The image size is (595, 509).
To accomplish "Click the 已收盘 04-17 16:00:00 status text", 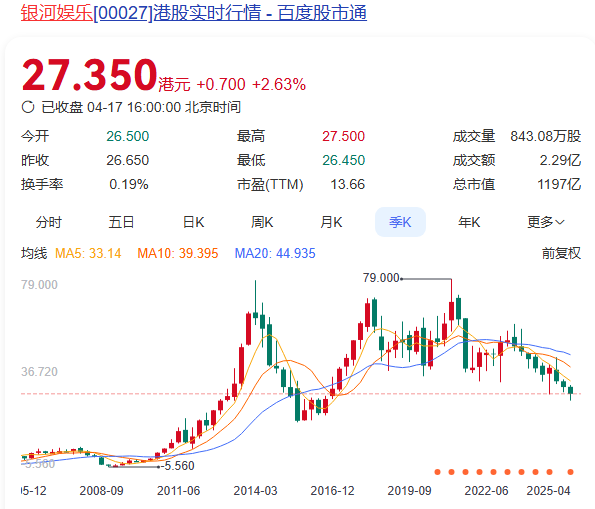I will (x=141, y=107).
